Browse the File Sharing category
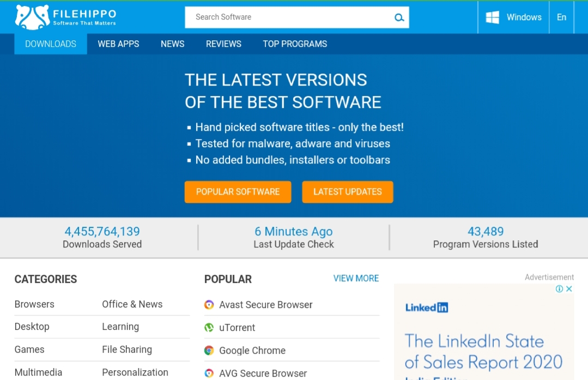Viewport: 588px width, 380px height. [x=127, y=349]
